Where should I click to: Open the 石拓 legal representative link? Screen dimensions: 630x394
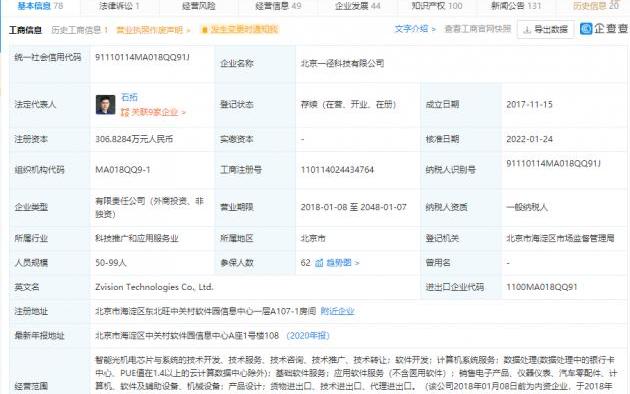129,97
